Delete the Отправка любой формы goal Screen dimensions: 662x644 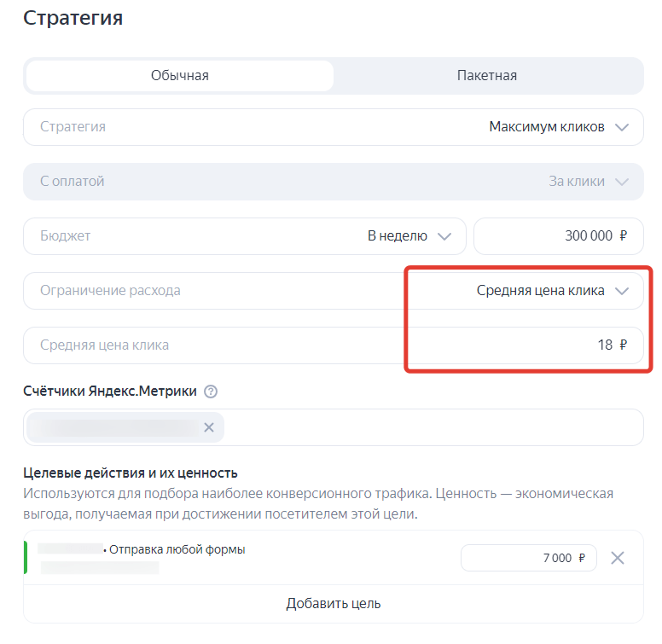point(618,559)
